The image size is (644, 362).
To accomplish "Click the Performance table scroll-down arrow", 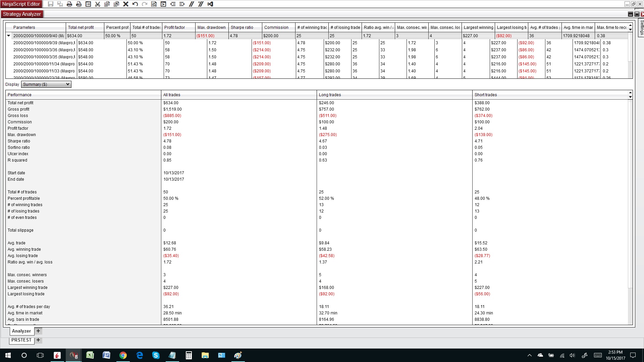I will point(630,97).
